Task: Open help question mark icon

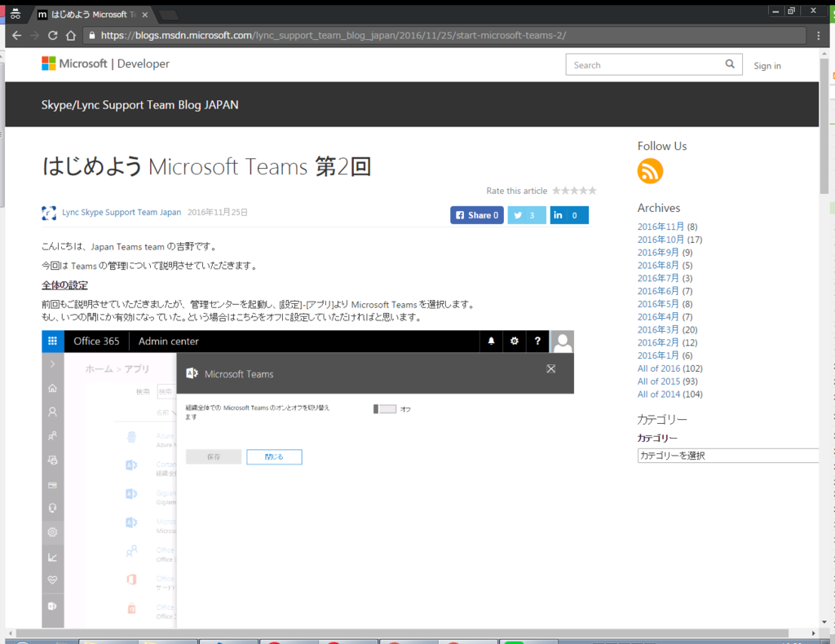Action: [537, 342]
